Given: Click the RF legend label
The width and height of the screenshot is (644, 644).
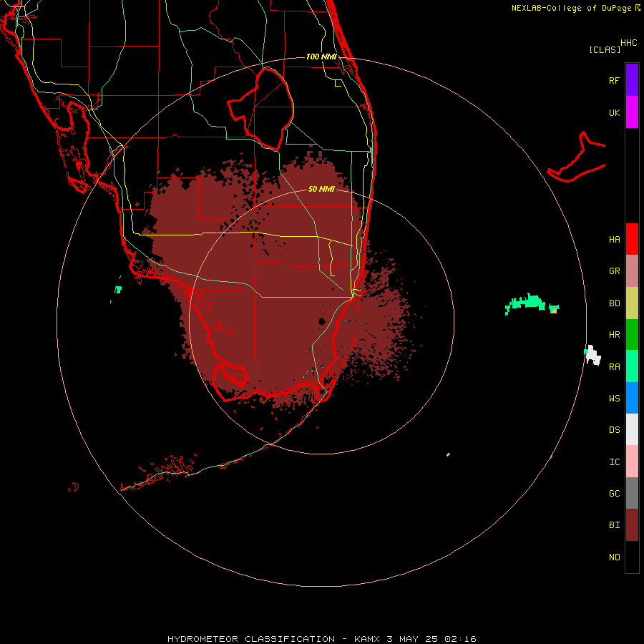Looking at the screenshot, I should click(614, 80).
